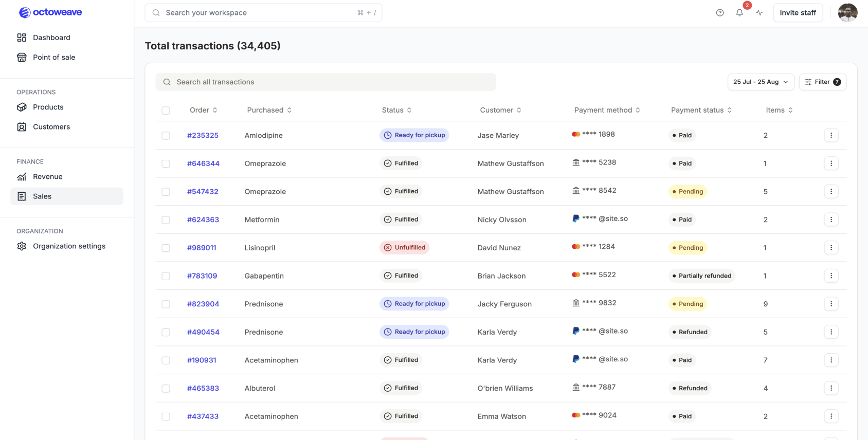Go to Dashboard in the sidebar
868x440 pixels.
click(x=51, y=38)
